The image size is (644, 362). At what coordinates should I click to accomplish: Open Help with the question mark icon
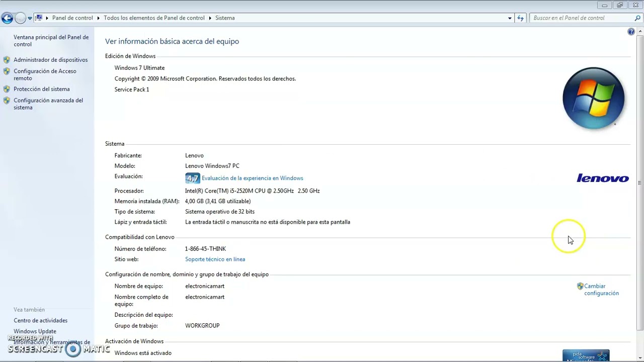pos(631,32)
